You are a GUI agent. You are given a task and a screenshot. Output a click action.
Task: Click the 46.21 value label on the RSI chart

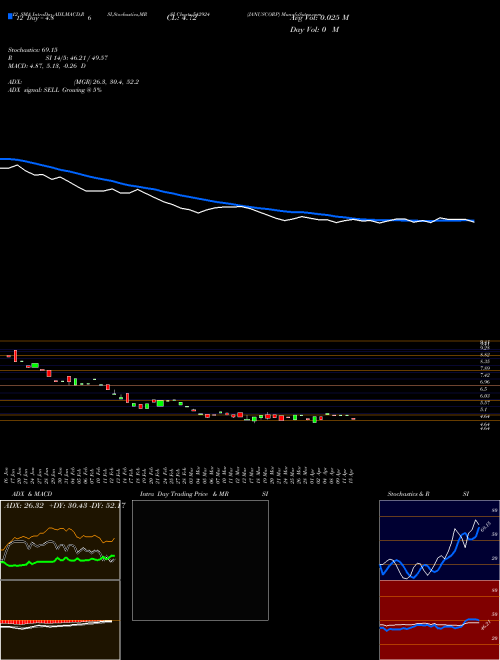coord(485,625)
